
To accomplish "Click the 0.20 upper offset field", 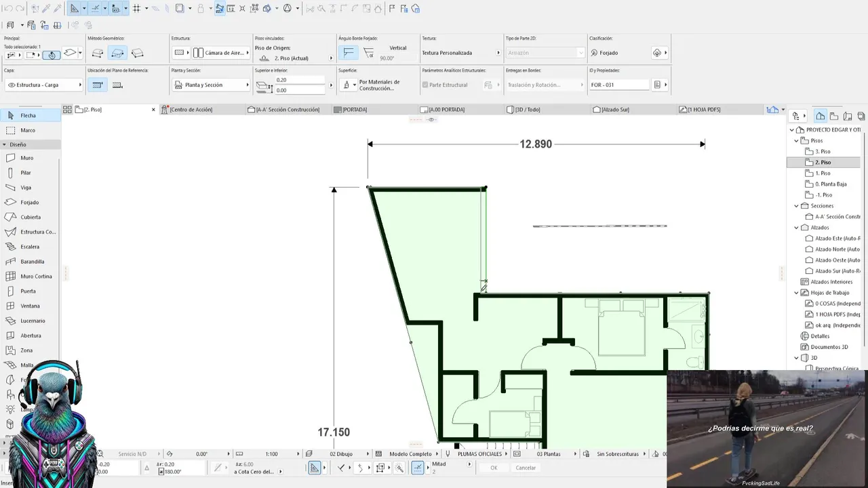I will tap(300, 80).
